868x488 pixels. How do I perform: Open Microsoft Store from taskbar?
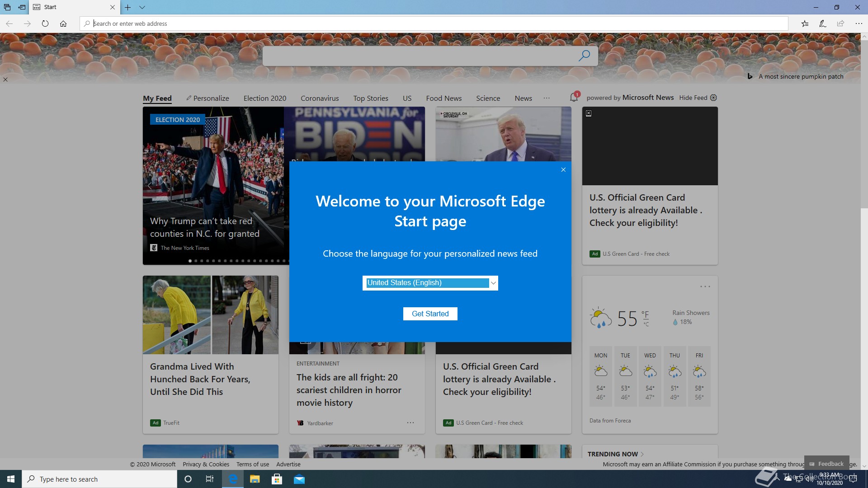pos(277,479)
